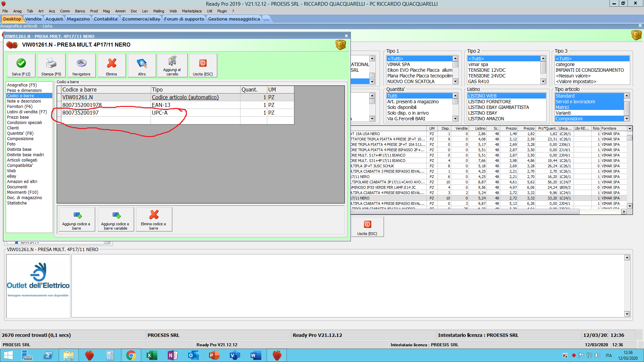Open PowerPoint from the taskbar
This screenshot has width=644, height=362.
tap(214, 355)
